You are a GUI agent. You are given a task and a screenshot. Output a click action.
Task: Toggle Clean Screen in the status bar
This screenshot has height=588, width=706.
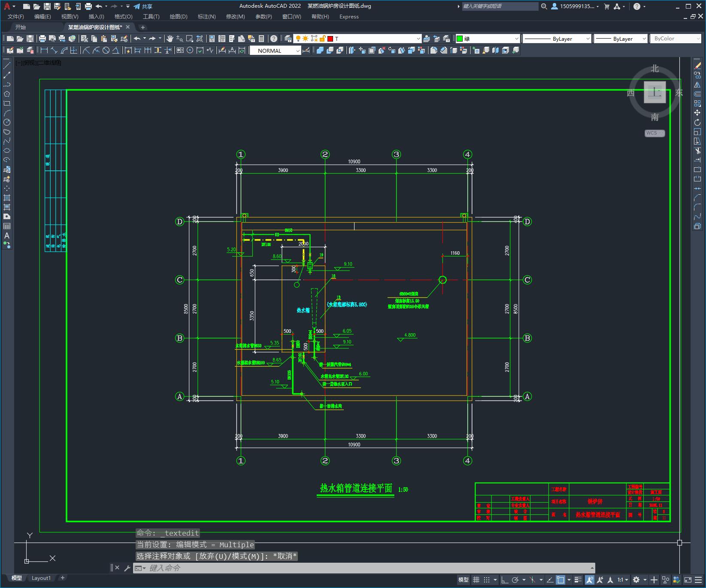coord(688,580)
